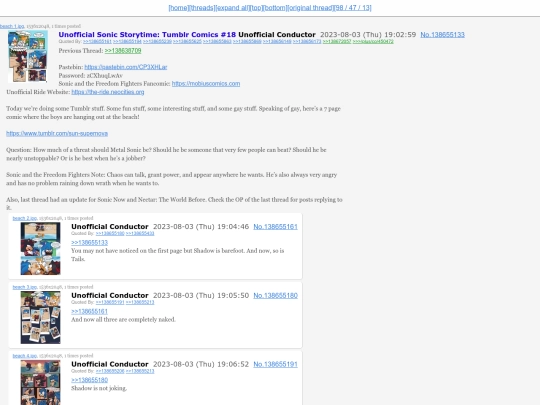Viewport: 540px width, 405px height.
Task: Click second Quoted By link under the 19:06:52 post
Action: pyautogui.click(x=140, y=371)
